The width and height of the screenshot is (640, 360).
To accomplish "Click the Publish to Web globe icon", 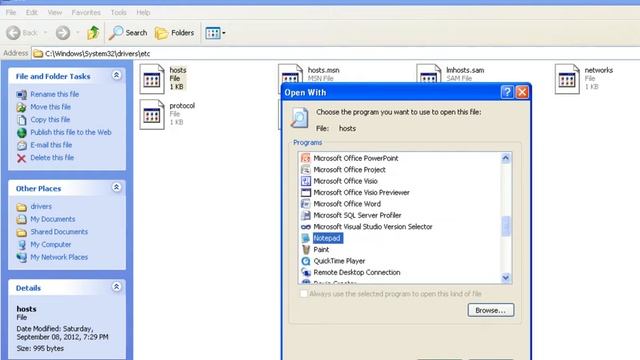I will 22,133.
